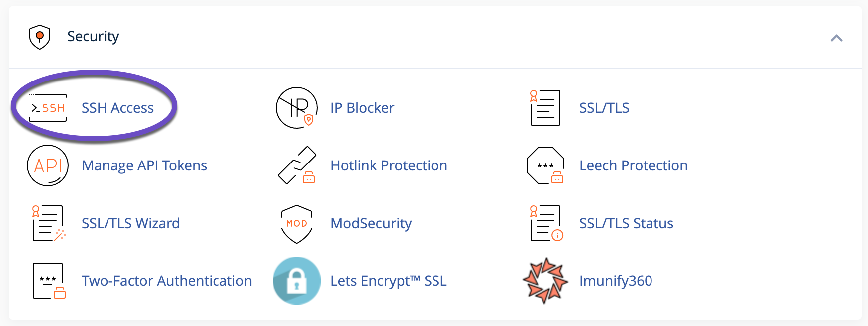Click the Security section shield icon
868x326 pixels.
click(x=40, y=36)
